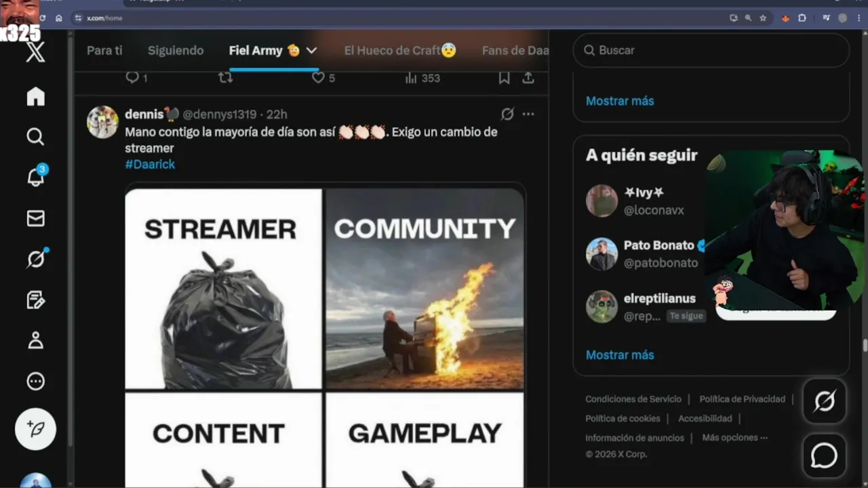The image size is (868, 488).
Task: Open the Accesibilidad footer link
Action: click(705, 419)
